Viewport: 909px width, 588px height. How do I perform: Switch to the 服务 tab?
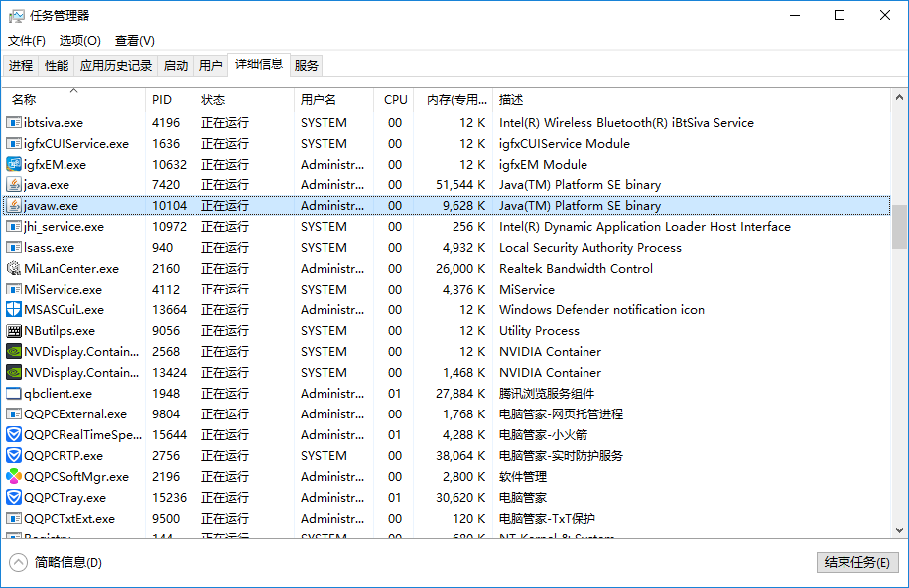pos(306,64)
